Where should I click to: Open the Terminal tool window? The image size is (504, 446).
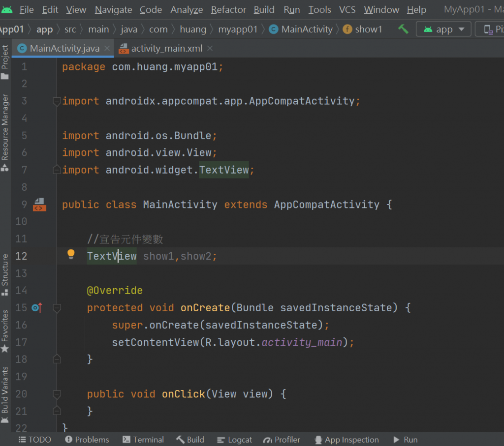coord(143,440)
